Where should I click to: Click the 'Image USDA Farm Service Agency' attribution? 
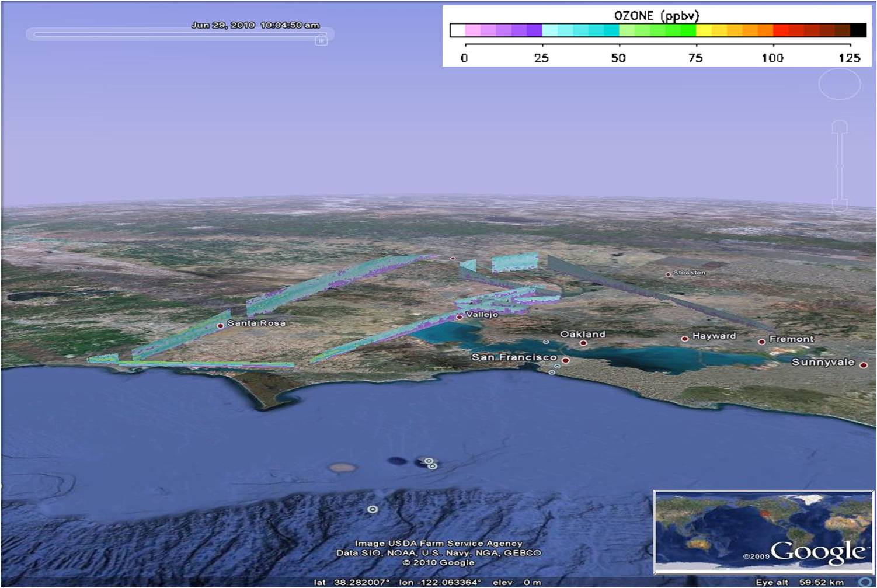[x=439, y=543]
